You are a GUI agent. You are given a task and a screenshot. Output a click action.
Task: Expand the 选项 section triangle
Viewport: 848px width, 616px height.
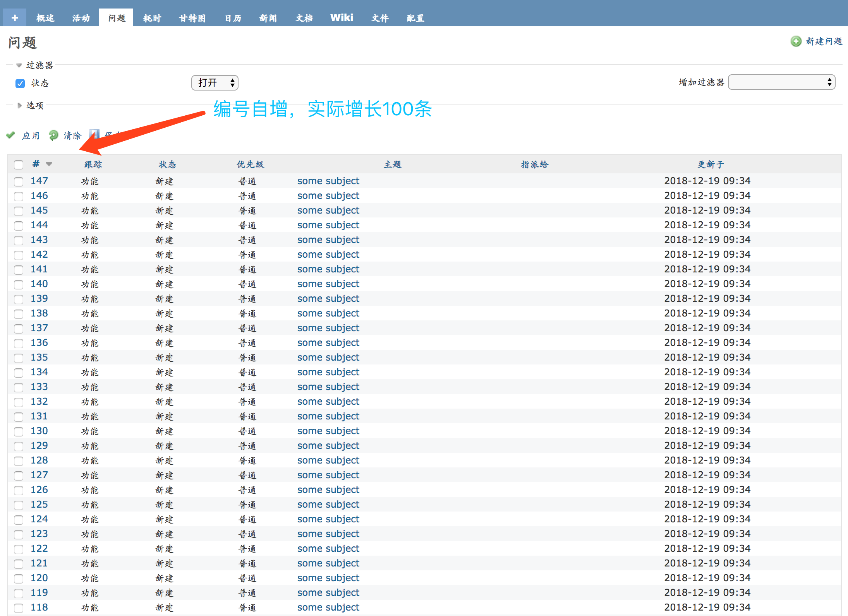tap(19, 105)
